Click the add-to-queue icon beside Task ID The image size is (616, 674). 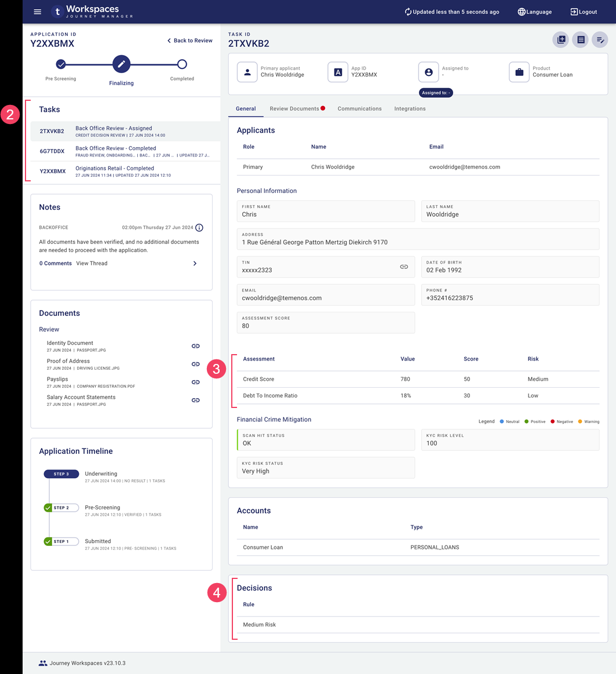coord(561,40)
